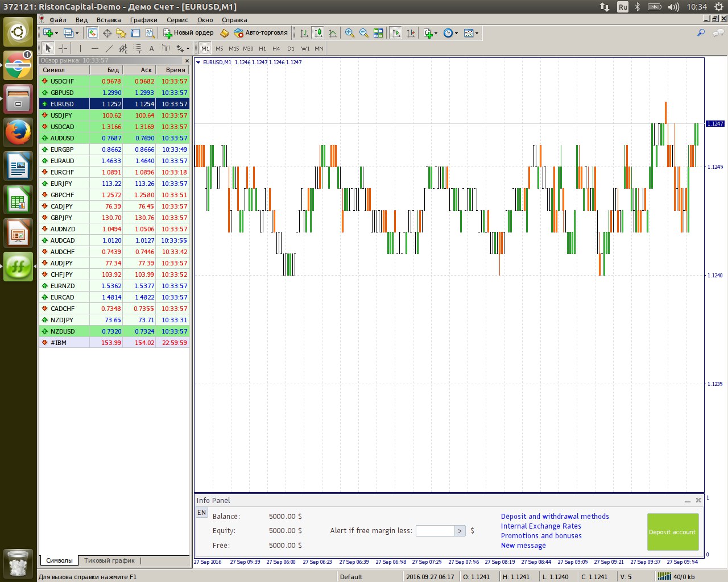Switch chart to bar chart view
The height and width of the screenshot is (582, 728).
coord(304,33)
